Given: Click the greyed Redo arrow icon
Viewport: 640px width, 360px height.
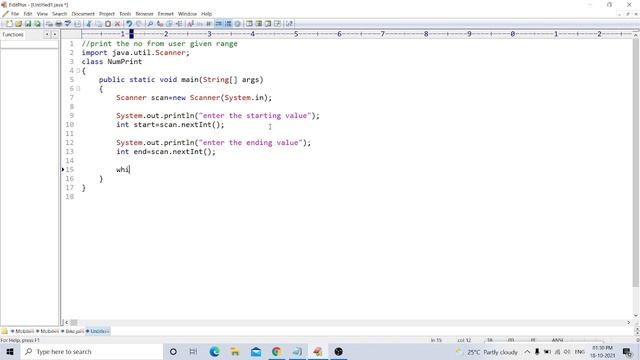Looking at the screenshot, I should pyautogui.click(x=138, y=24).
